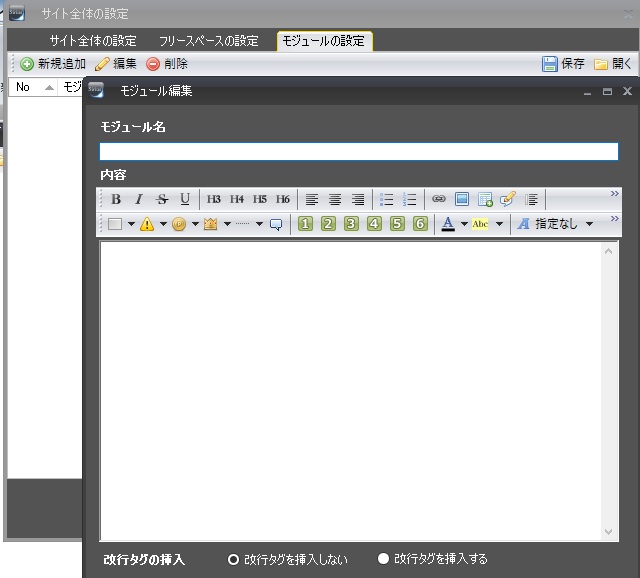
Task: Apply italic formatting
Action: [139, 199]
